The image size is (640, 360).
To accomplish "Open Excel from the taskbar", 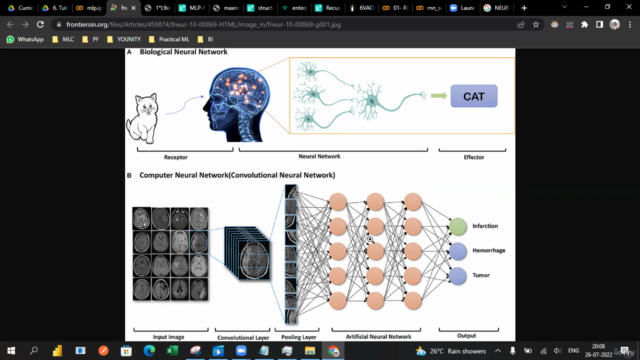I will [x=172, y=351].
